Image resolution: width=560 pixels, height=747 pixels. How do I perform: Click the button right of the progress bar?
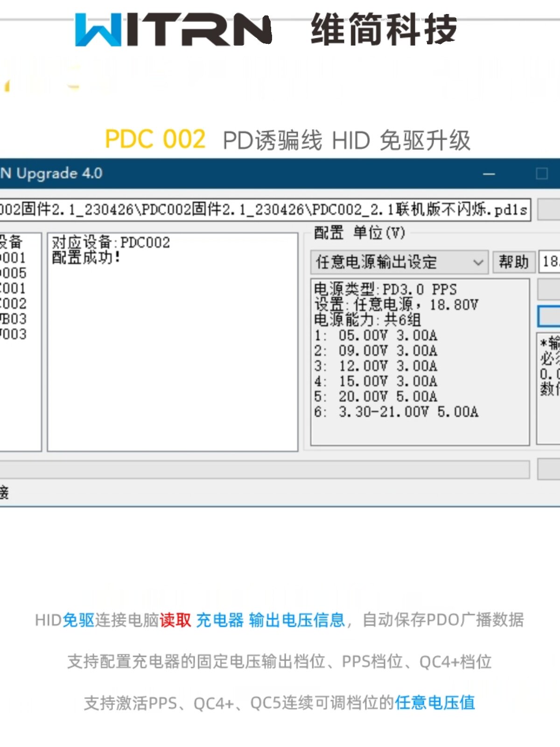tap(549, 469)
